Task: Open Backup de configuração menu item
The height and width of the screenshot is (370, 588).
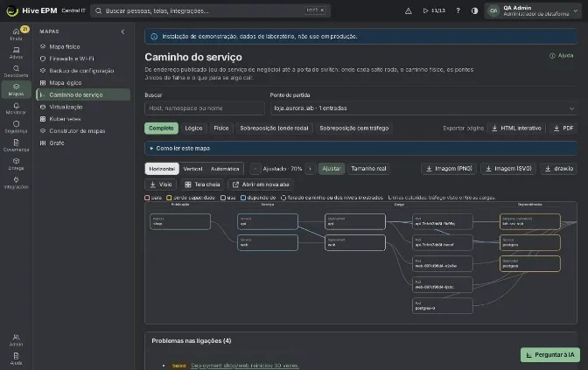Action: coord(83,71)
